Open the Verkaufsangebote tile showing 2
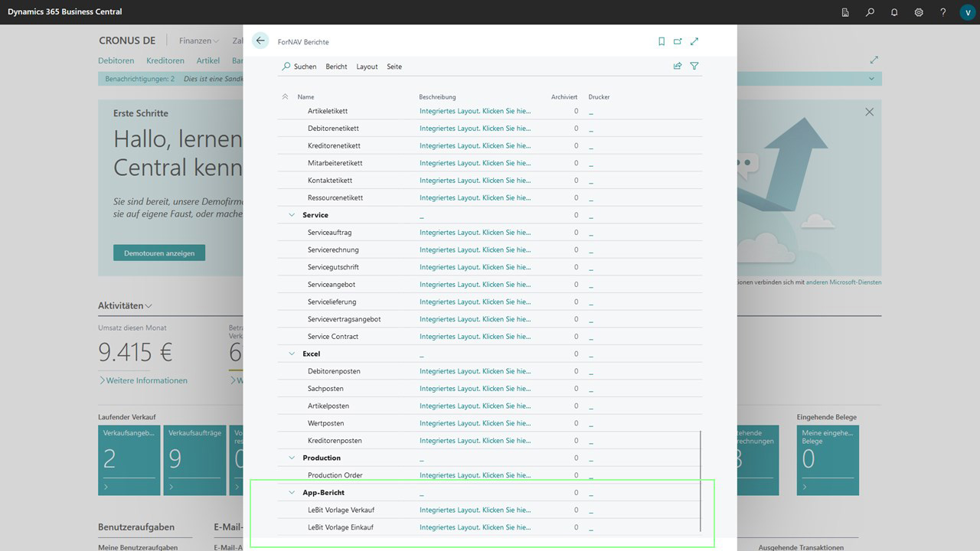 [129, 461]
